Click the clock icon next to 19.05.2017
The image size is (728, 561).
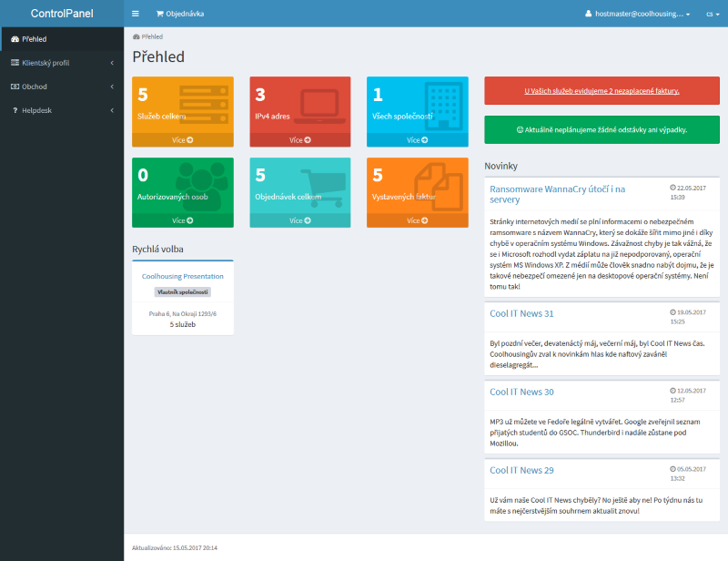pyautogui.click(x=672, y=312)
